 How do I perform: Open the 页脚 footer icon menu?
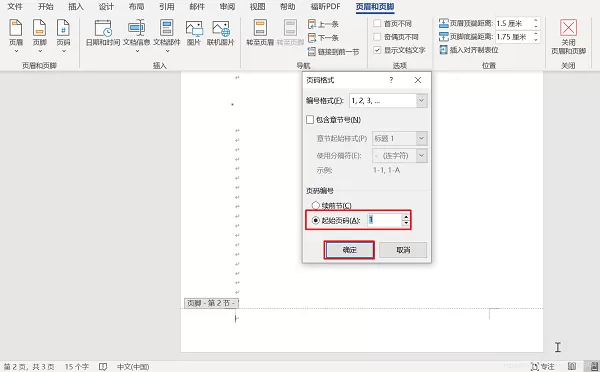pyautogui.click(x=39, y=35)
